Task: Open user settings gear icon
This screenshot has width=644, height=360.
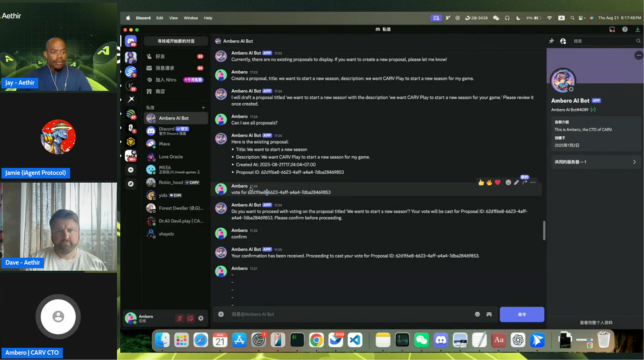Action: coord(201,318)
